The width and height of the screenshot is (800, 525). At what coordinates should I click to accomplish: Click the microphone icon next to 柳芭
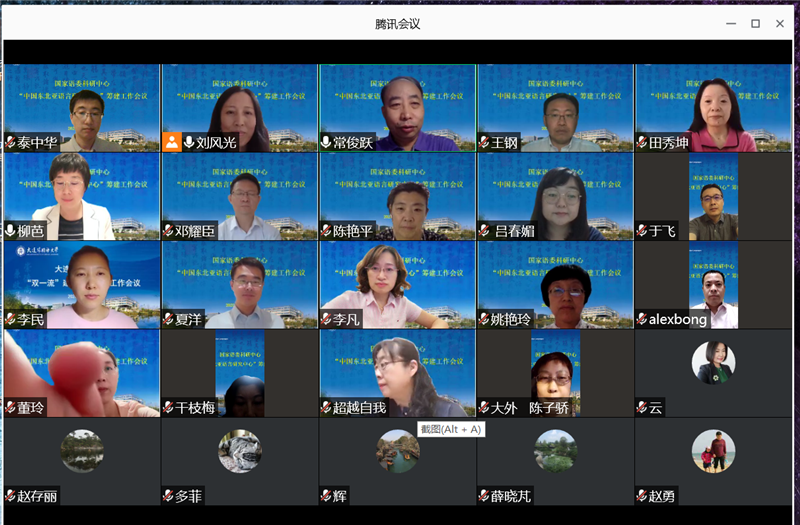[x=10, y=231]
